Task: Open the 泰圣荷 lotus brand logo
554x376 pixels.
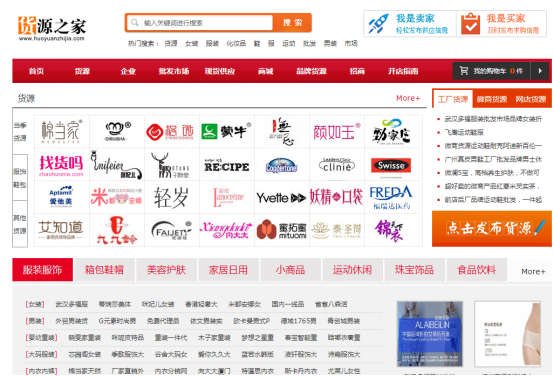Action: click(336, 230)
